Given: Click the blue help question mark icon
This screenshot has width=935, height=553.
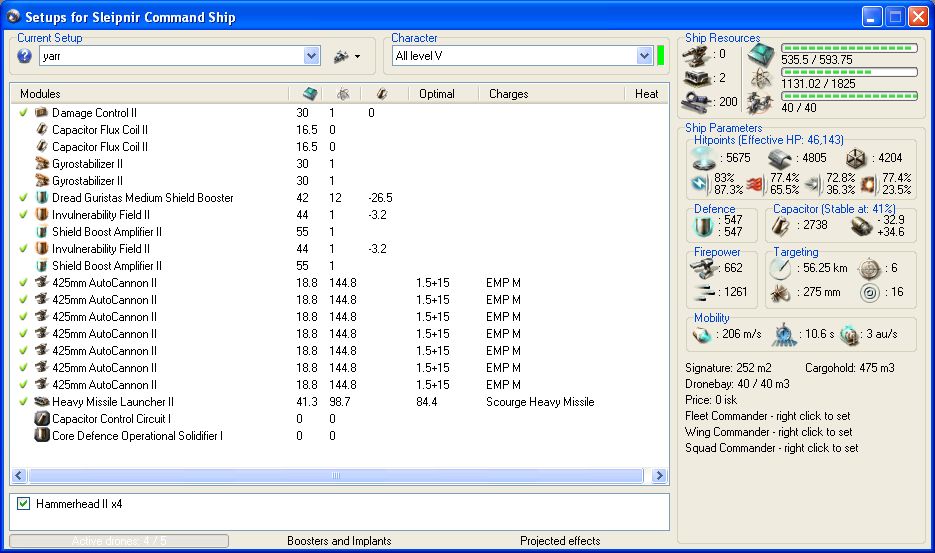Looking at the screenshot, I should click(25, 57).
